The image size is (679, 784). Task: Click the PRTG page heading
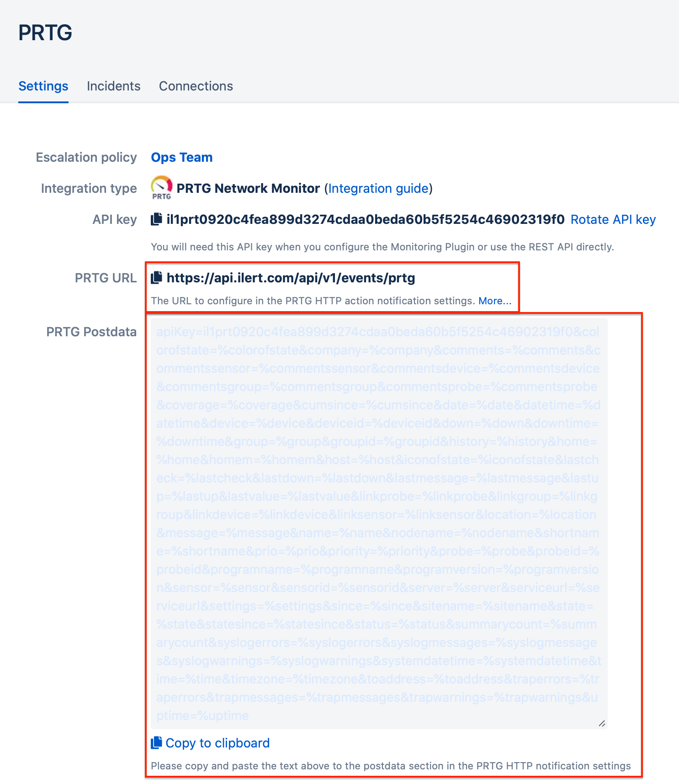(45, 32)
